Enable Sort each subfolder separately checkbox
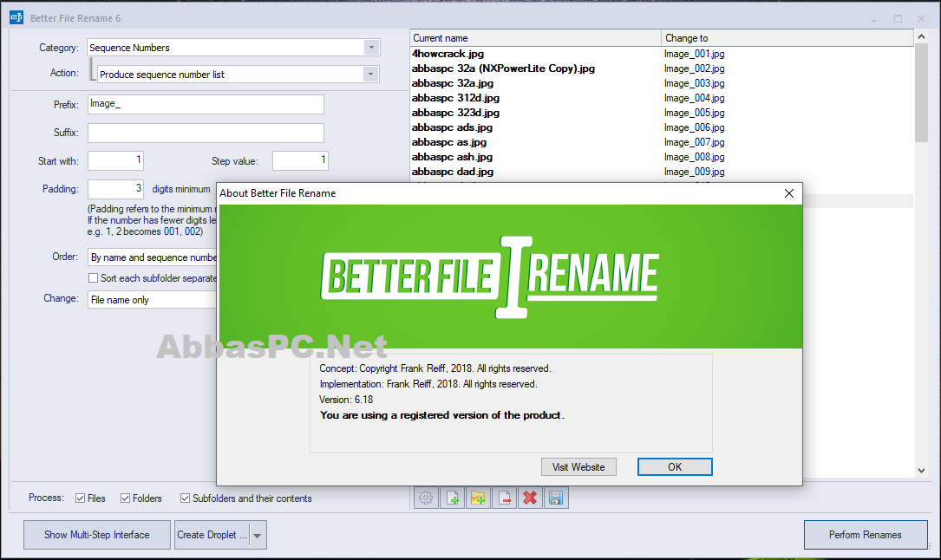The image size is (941, 560). click(x=93, y=278)
